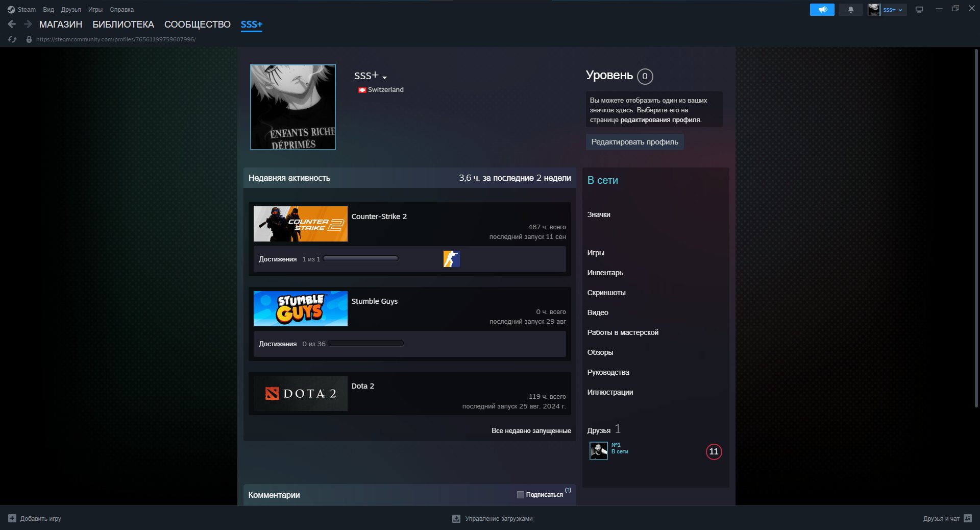Viewport: 980px width, 530px height.
Task: Click the Stumble Guys achievements progress bar
Action: [x=366, y=344]
